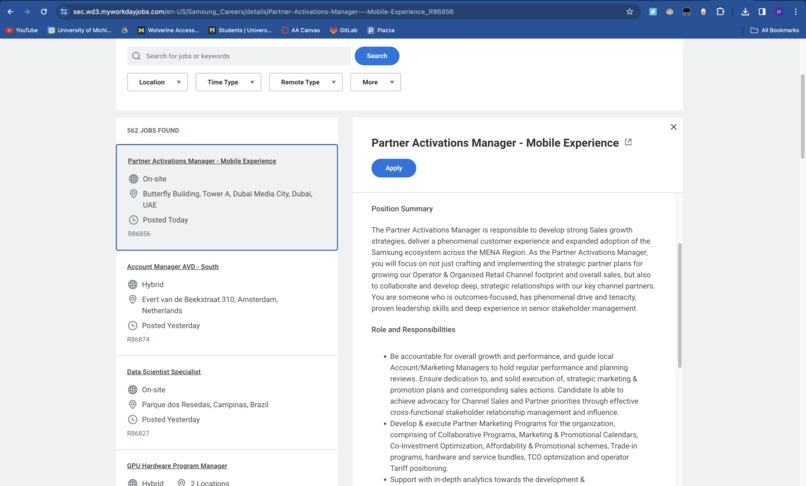Click the globe icon next to On-site in first listing
The height and width of the screenshot is (486, 806).
pos(134,179)
